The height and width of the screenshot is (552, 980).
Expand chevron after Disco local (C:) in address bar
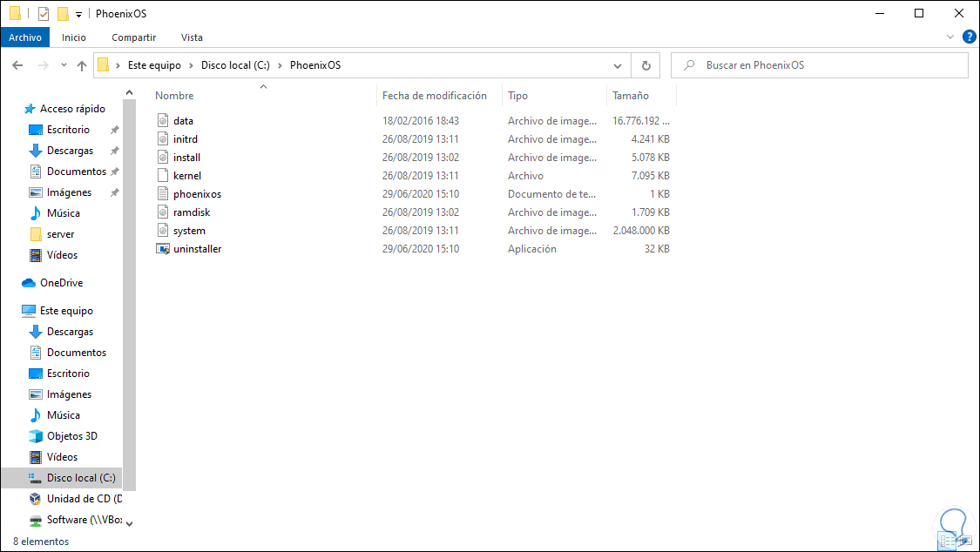click(280, 65)
